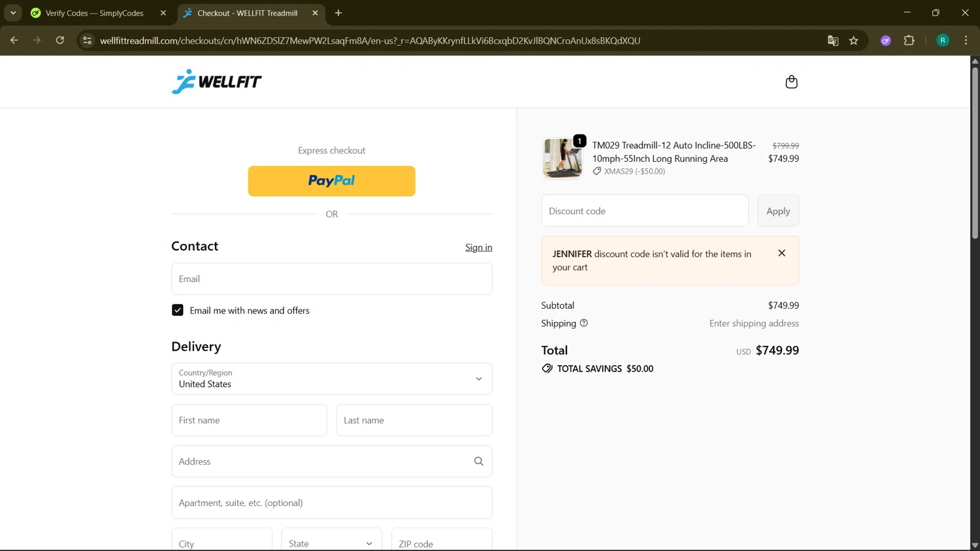Click the scrollbar down arrow

pos(975,545)
